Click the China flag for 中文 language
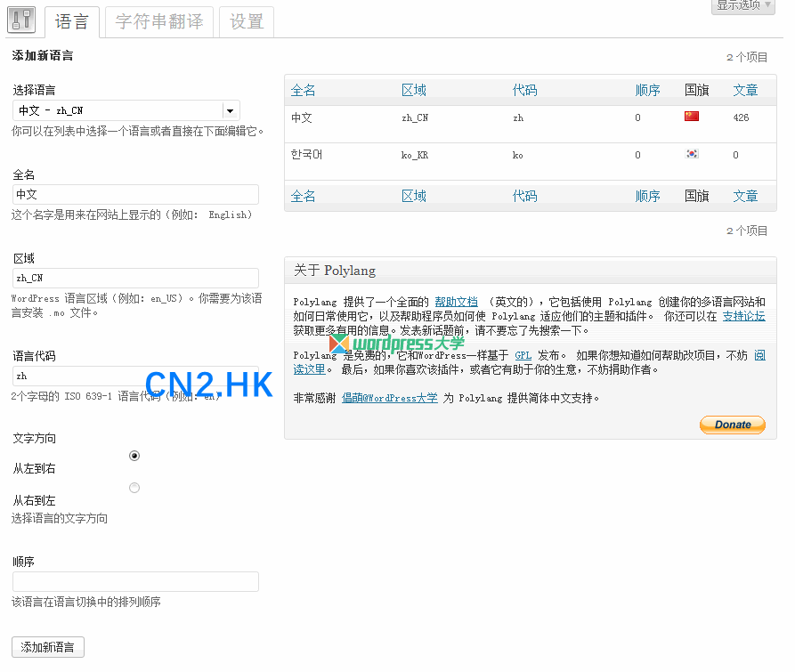The width and height of the screenshot is (795, 672). [692, 115]
